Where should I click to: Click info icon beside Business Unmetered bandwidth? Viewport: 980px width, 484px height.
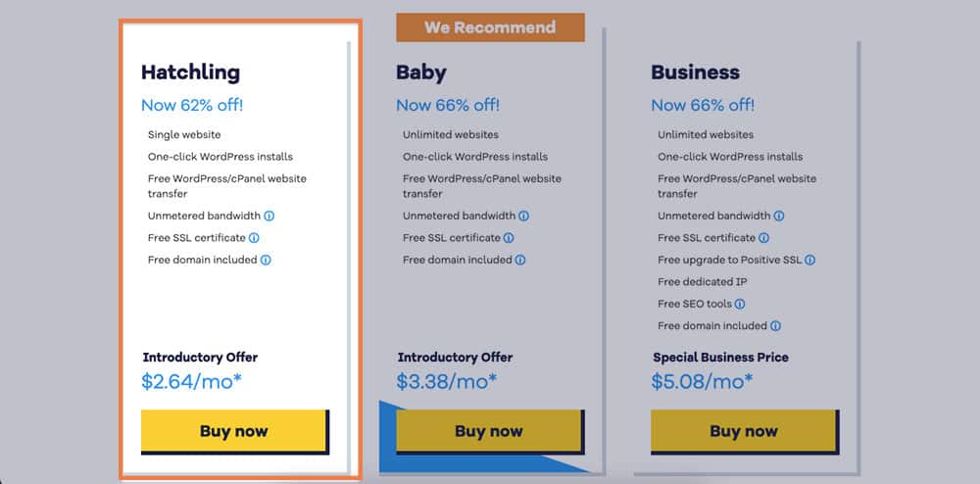pyautogui.click(x=779, y=217)
